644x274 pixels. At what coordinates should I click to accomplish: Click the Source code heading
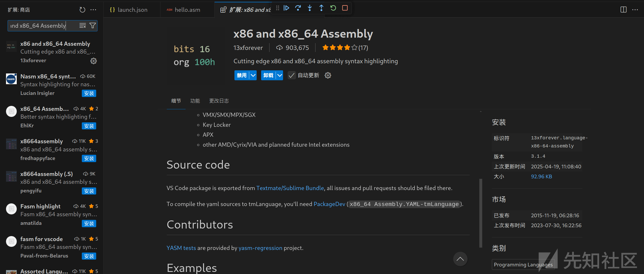click(x=198, y=165)
